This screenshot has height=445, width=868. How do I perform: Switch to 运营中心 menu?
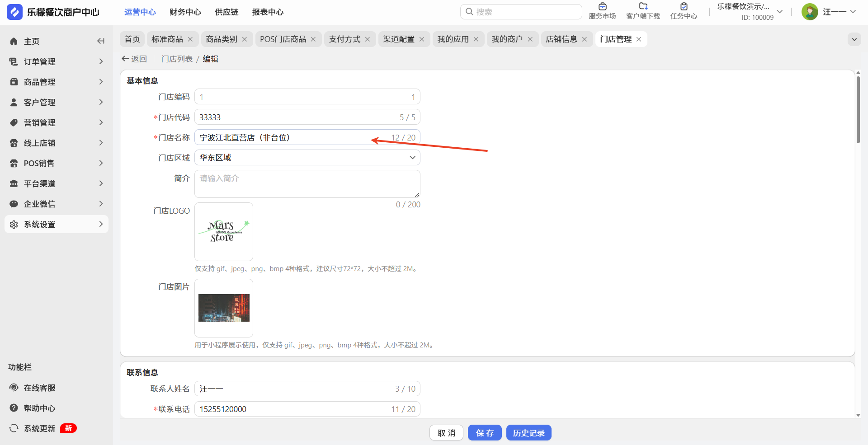[140, 12]
